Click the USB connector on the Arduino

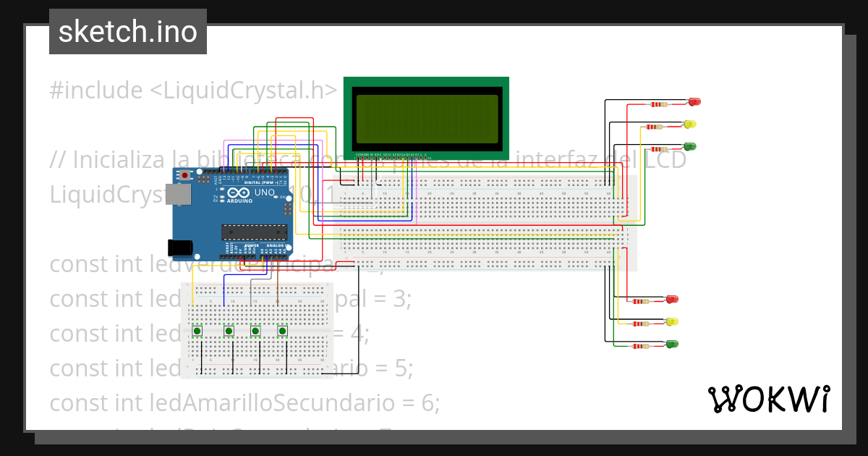pyautogui.click(x=179, y=193)
